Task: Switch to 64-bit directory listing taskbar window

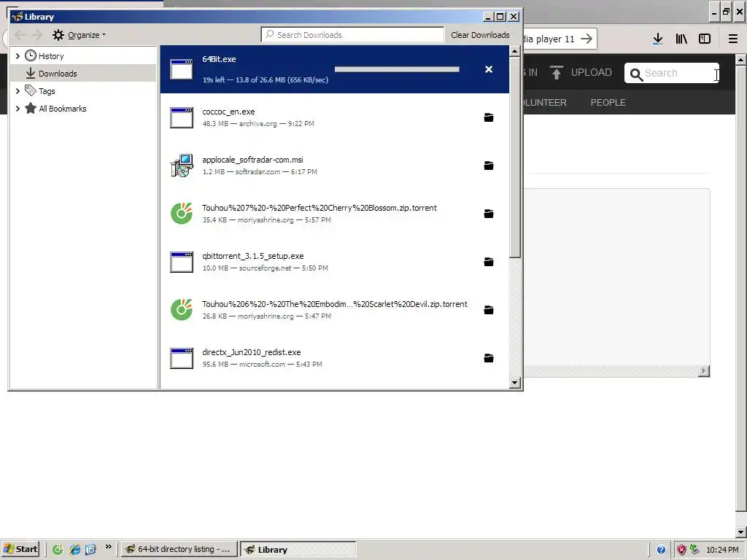Action: 179,549
